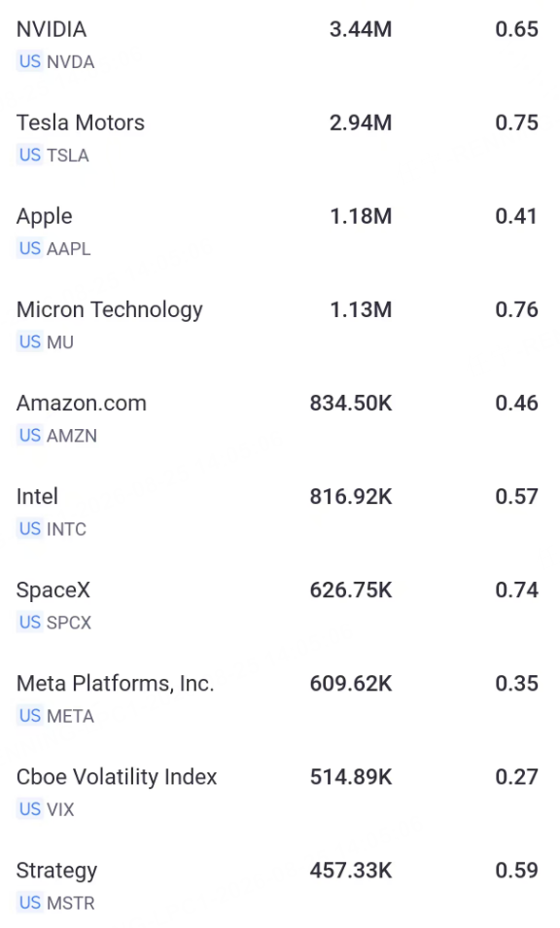Viewport: 560px width, 928px height.
Task: Open the Intel stock row
Action: click(280, 513)
